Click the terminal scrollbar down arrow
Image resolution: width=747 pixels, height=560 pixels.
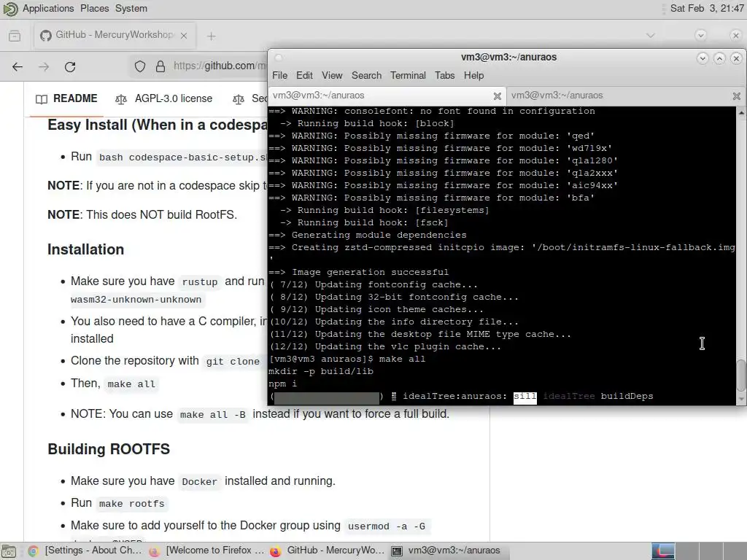[741, 399]
